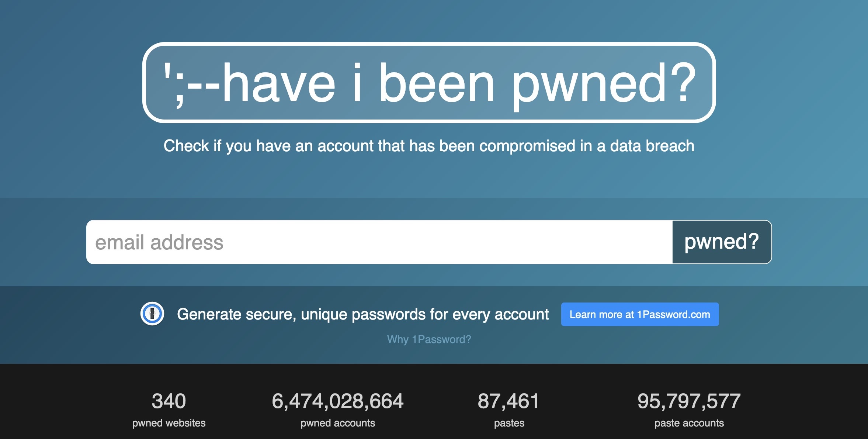Screen dimensions: 868x439
Task: Click the "paste accounts" label
Action: (689, 423)
